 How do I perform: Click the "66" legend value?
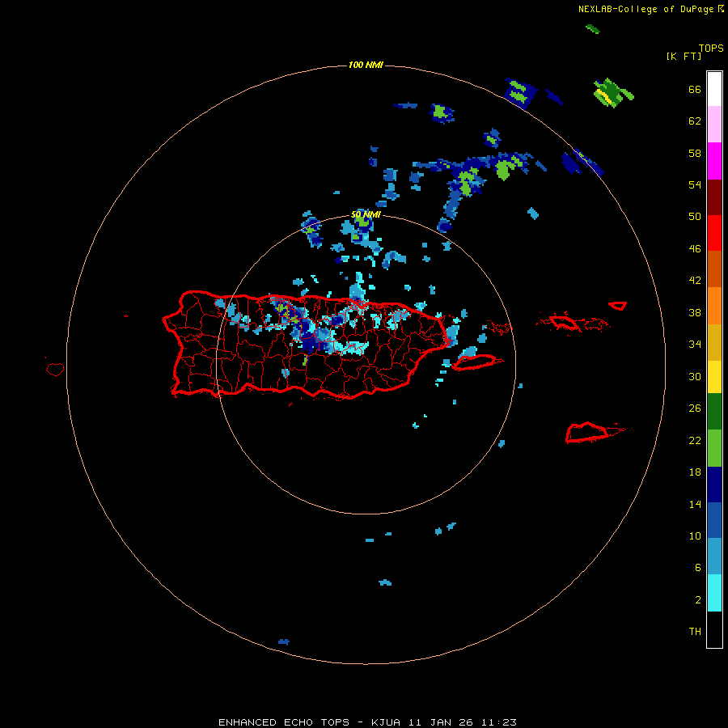coord(695,89)
